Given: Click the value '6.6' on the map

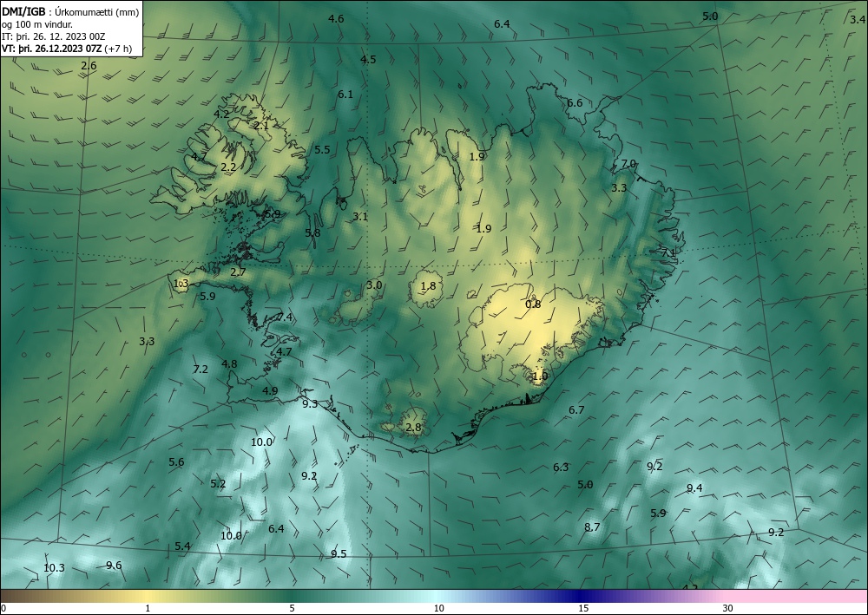Looking at the screenshot, I should coord(575,103).
